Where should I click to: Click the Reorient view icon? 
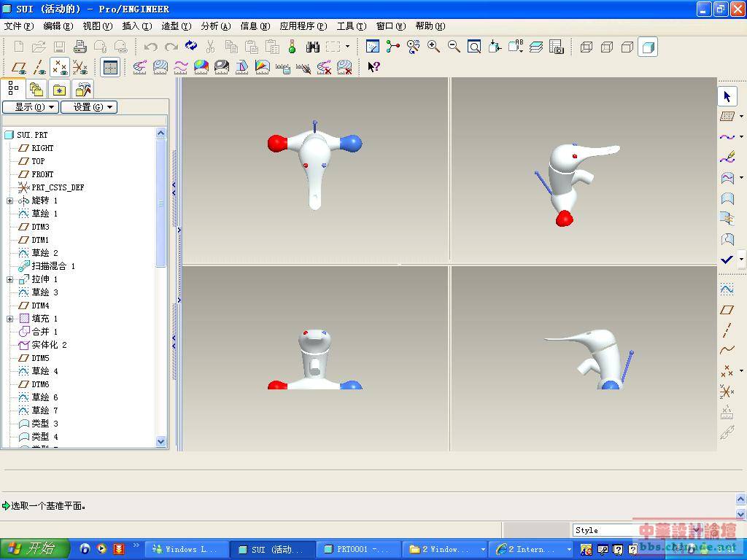click(x=495, y=47)
